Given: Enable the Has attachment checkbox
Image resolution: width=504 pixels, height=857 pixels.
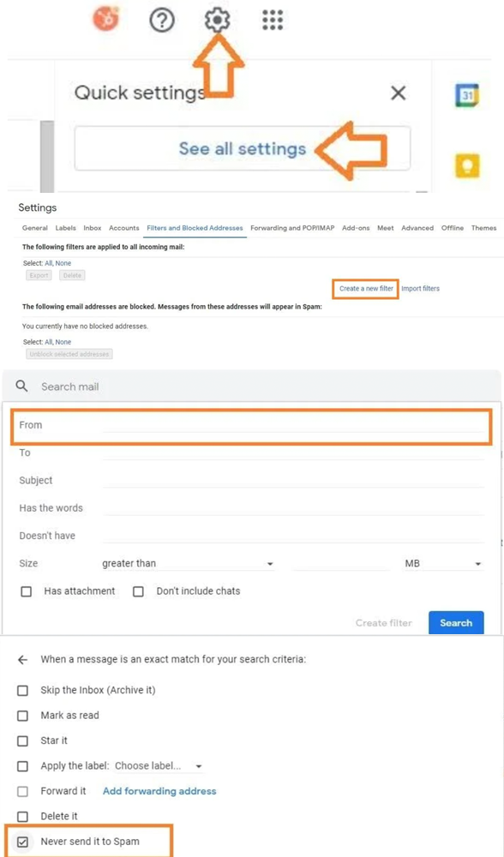Looking at the screenshot, I should pos(27,591).
